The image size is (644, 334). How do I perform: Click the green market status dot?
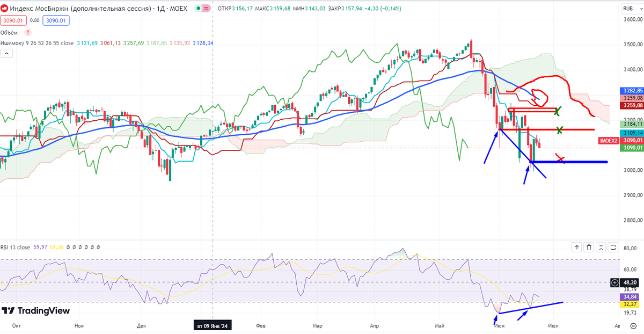coord(198,9)
